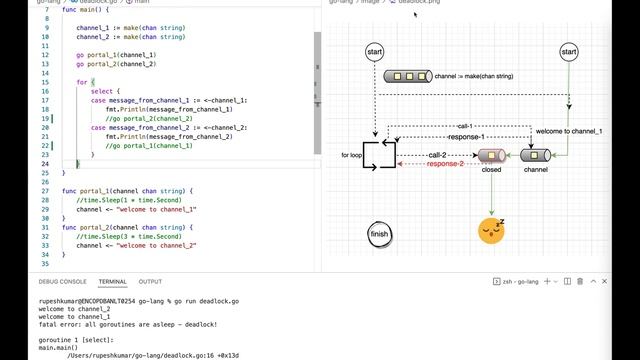
Task: Select the zsh - go-lang terminal entry
Action: coord(516,282)
